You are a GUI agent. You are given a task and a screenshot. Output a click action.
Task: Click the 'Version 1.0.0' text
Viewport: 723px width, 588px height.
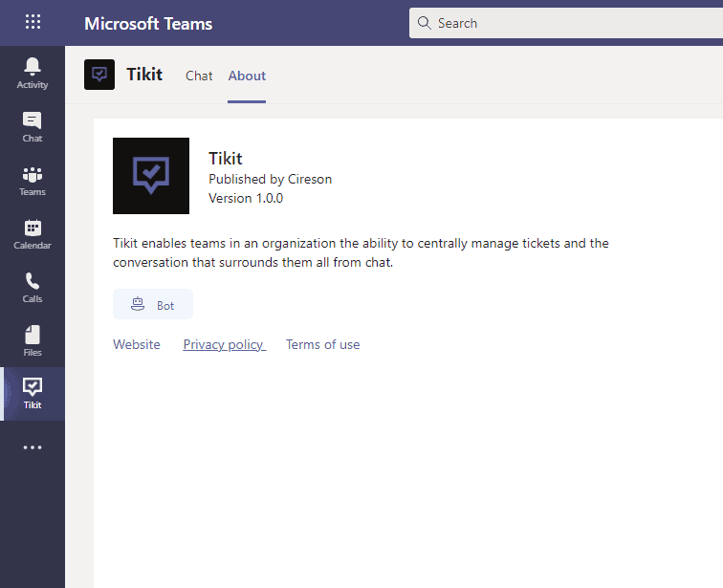click(x=246, y=198)
